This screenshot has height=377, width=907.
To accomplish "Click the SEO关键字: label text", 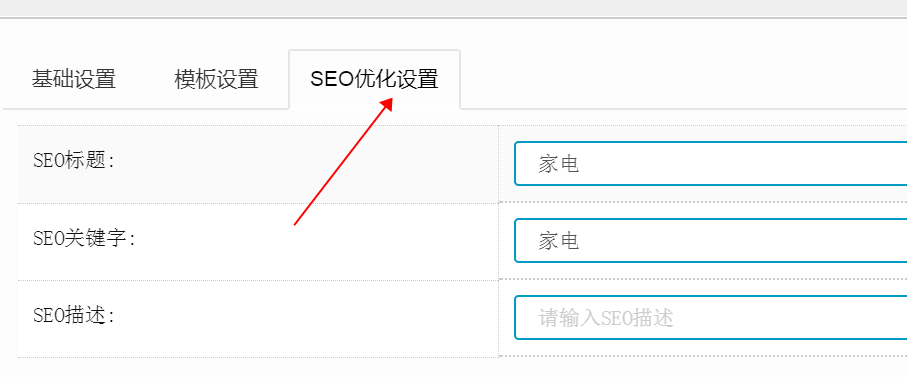I will pos(84,238).
